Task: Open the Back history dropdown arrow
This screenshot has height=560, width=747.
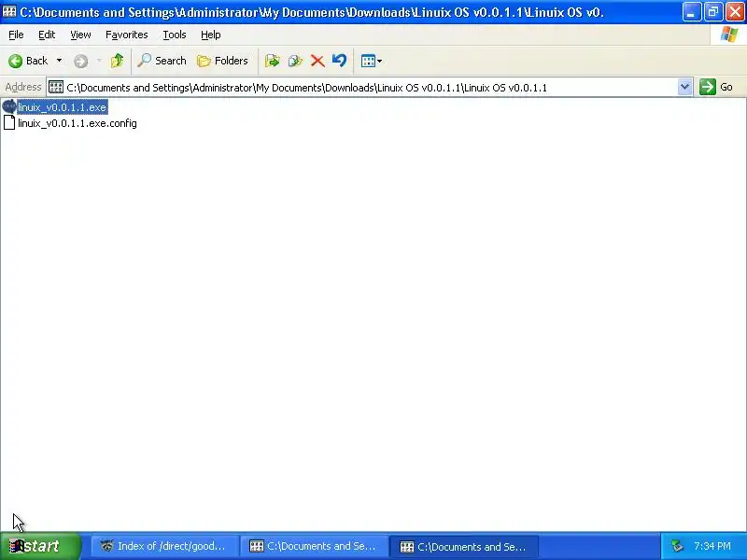Action: [59, 61]
